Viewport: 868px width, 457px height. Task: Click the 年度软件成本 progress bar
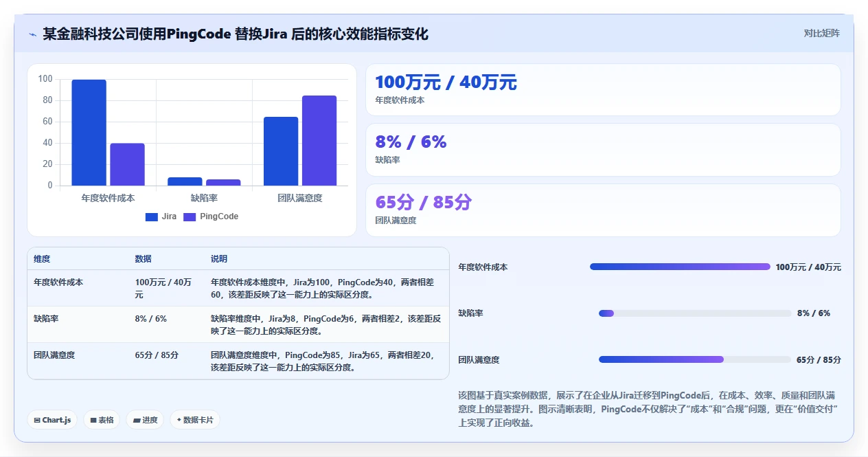(680, 267)
